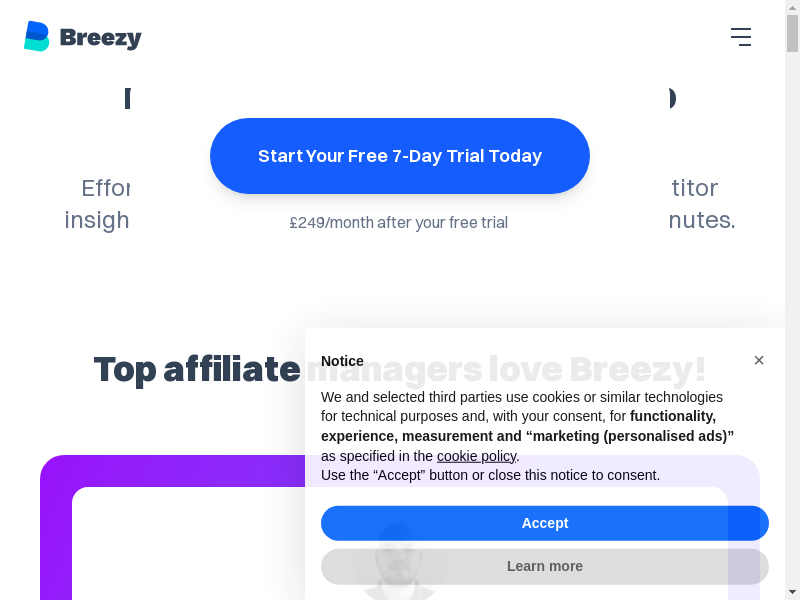Click the Breezy blue logo icon
This screenshot has width=800, height=600.
point(36,36)
